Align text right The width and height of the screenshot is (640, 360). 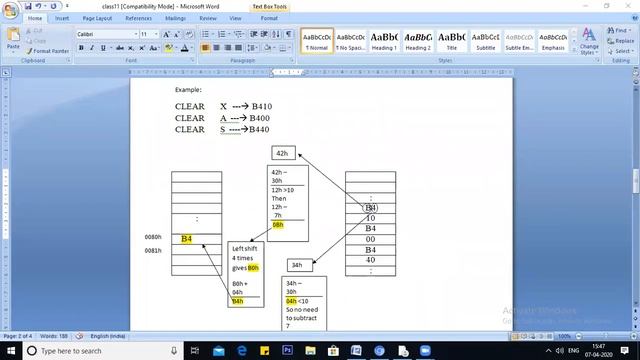coord(227,48)
